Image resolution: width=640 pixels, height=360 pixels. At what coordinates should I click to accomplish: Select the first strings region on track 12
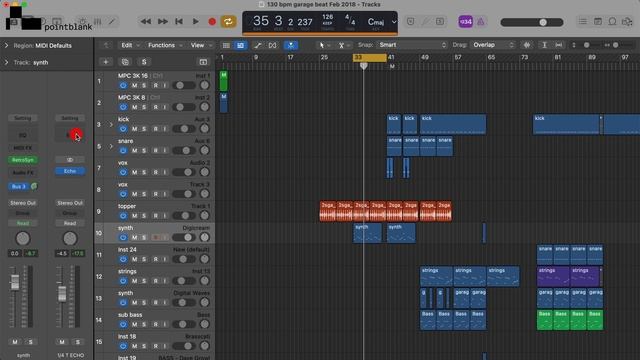pyautogui.click(x=436, y=276)
